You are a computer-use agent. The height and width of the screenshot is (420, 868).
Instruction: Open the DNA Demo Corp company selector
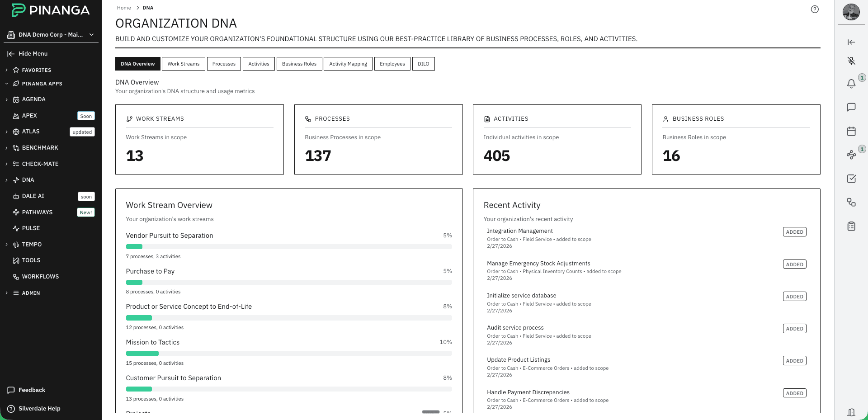coord(51,34)
